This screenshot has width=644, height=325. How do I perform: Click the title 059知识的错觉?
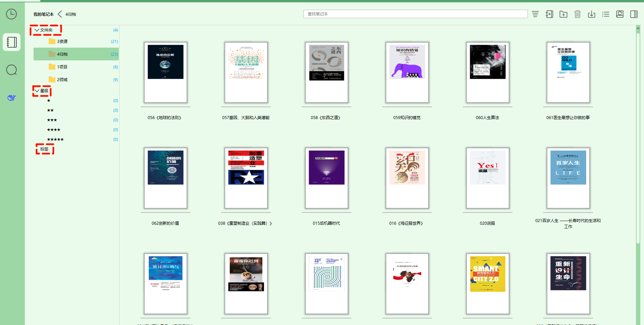point(407,118)
